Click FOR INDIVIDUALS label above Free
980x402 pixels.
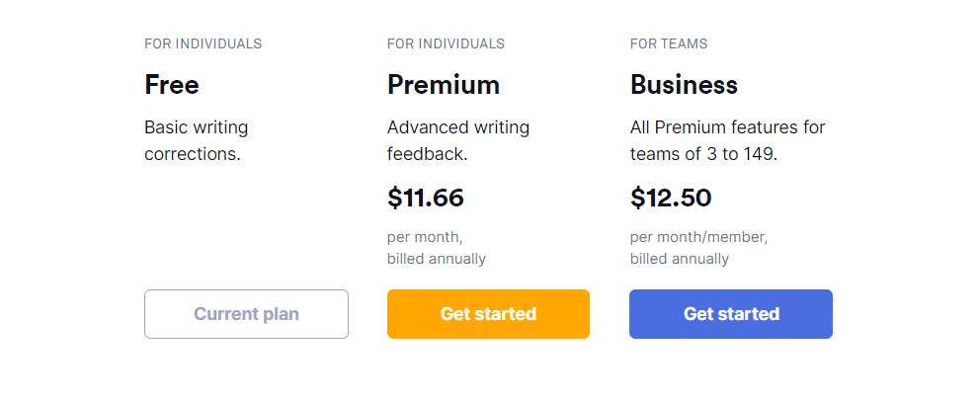click(204, 43)
